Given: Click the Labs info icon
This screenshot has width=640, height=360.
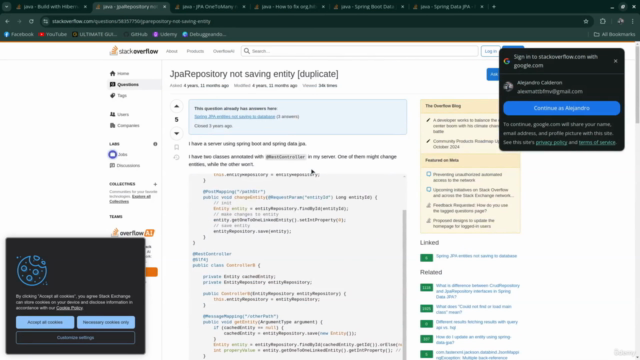Looking at the screenshot, I should [x=155, y=144].
